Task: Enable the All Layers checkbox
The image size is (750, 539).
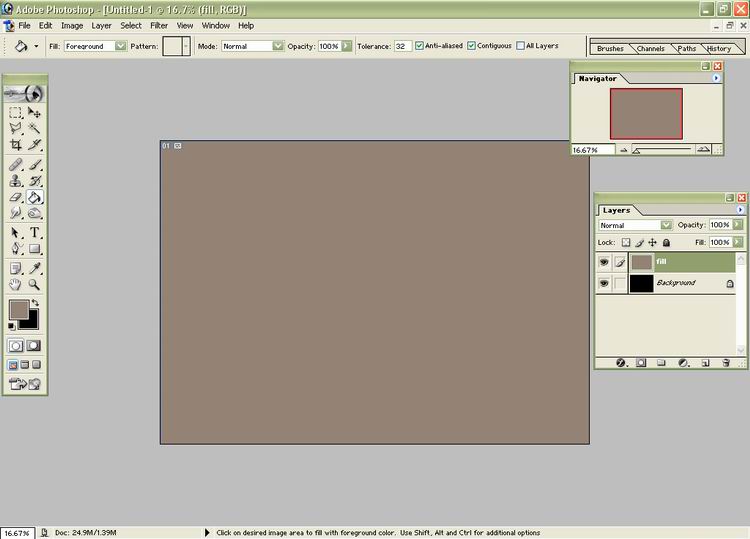Action: pos(520,46)
